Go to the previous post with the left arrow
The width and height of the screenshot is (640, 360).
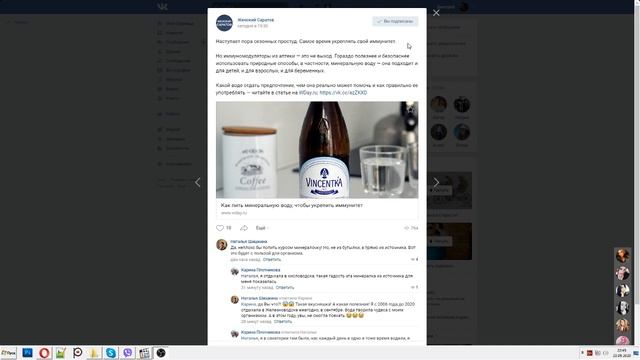pyautogui.click(x=198, y=182)
